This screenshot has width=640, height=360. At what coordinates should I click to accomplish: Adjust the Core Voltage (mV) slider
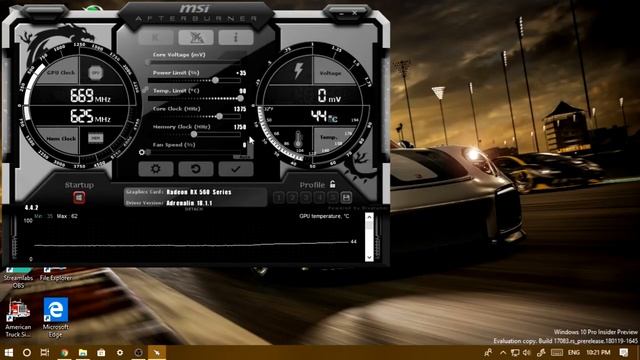(x=195, y=62)
